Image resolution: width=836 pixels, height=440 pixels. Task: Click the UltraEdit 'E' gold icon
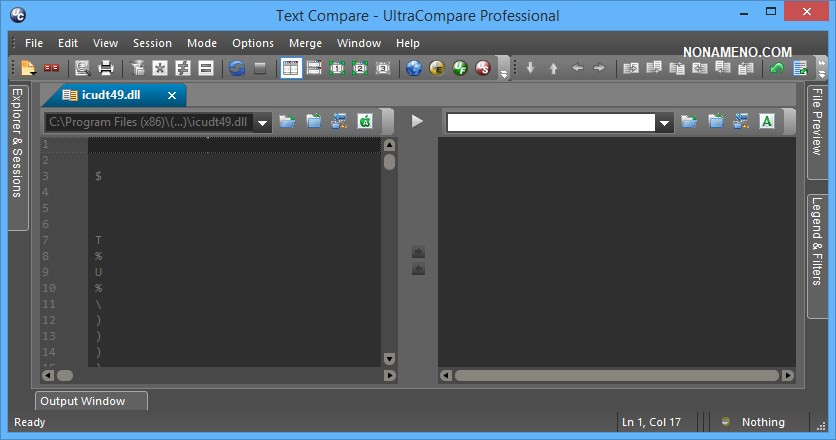[x=437, y=69]
